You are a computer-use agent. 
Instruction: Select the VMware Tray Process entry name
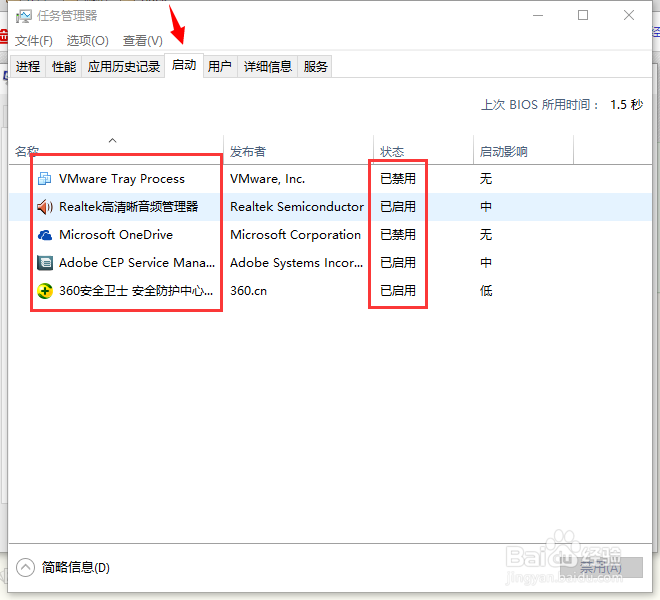[x=122, y=179]
